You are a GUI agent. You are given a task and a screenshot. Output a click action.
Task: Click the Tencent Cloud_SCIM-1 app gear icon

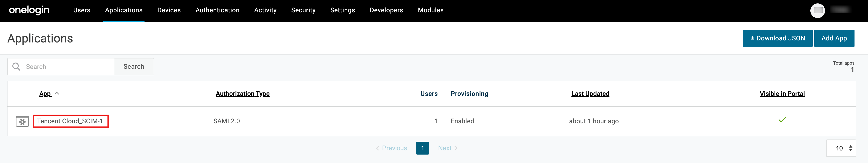click(22, 121)
